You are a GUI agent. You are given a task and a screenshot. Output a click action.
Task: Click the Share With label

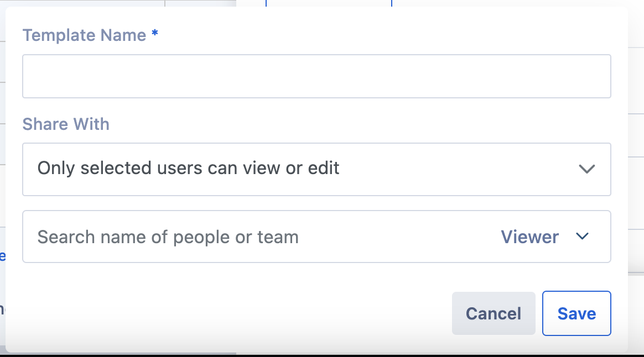pos(66,124)
